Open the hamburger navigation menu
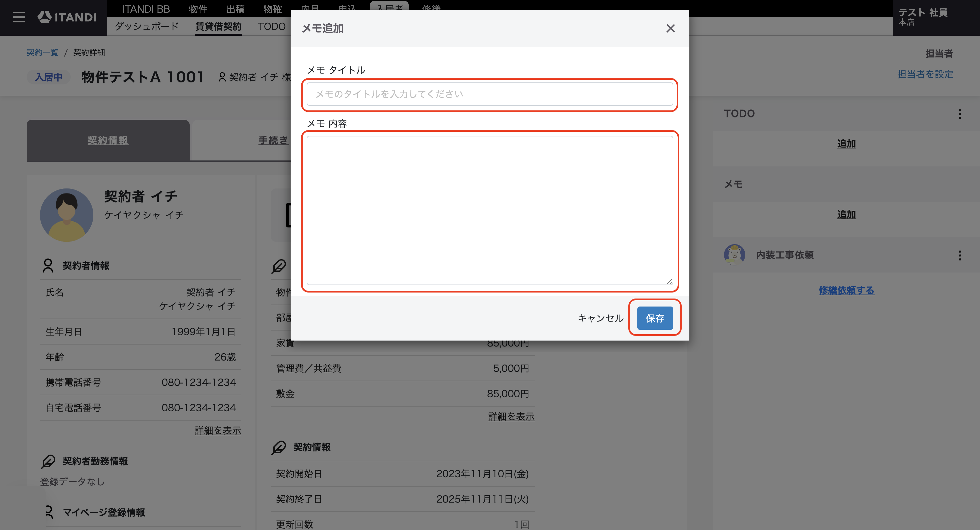This screenshot has width=980, height=530. (x=18, y=18)
